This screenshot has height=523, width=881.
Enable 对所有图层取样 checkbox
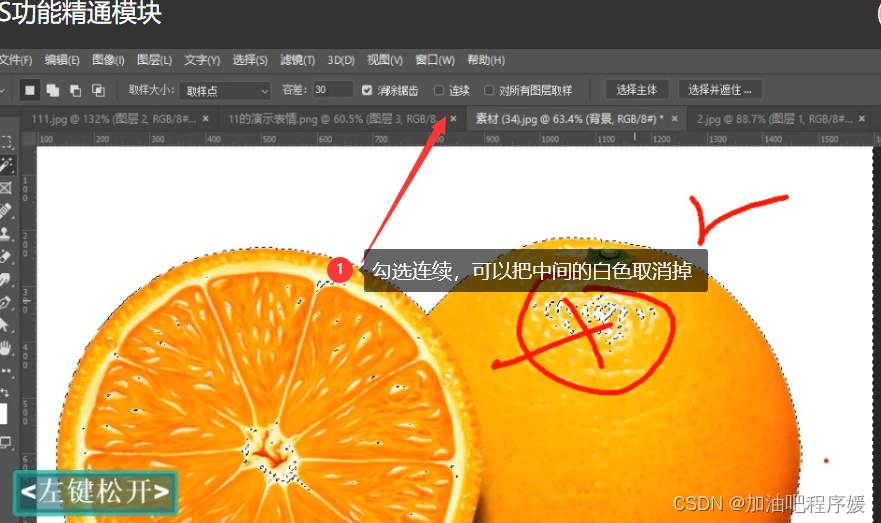(489, 90)
